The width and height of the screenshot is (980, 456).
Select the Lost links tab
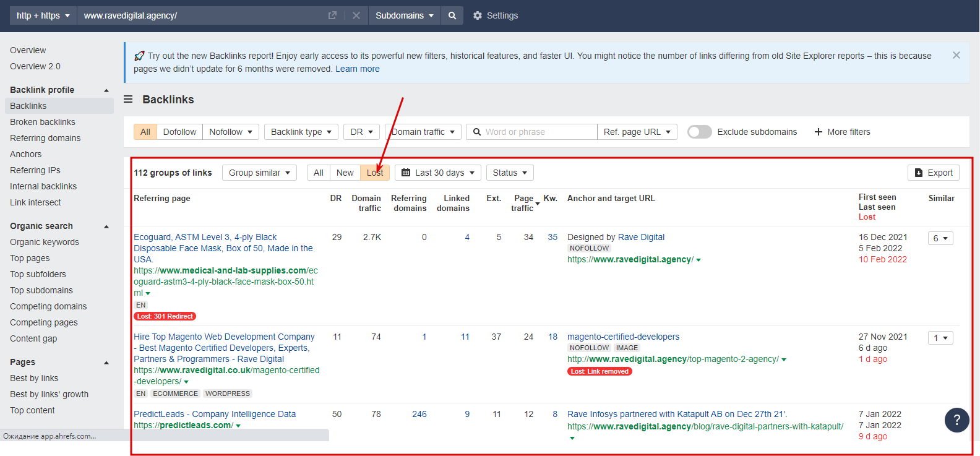click(x=375, y=173)
